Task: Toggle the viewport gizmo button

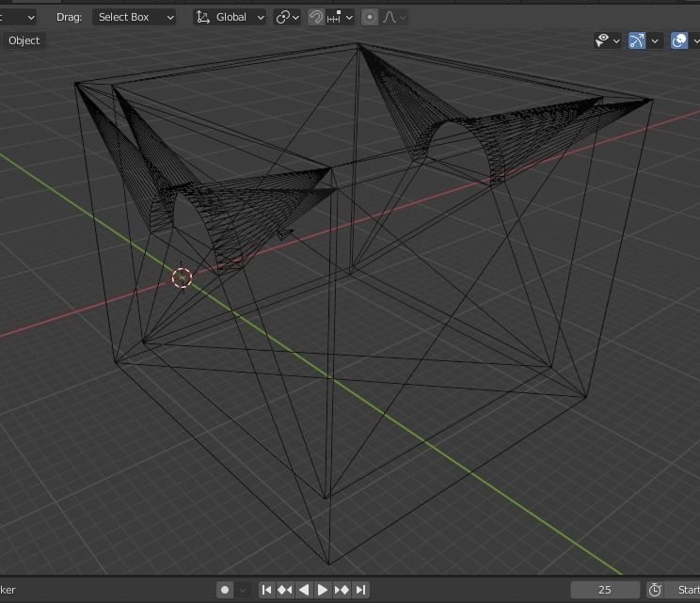Action: coord(637,40)
